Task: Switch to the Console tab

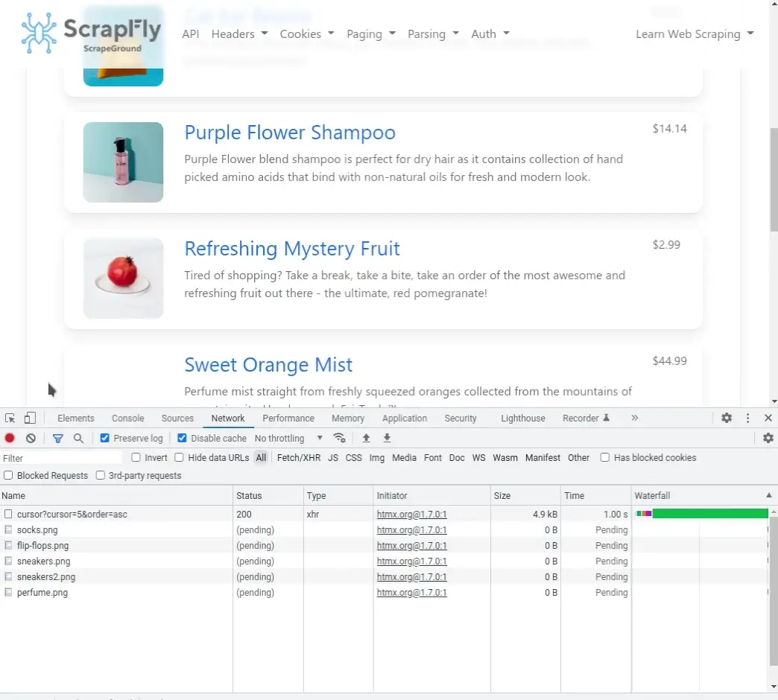Action: [128, 419]
